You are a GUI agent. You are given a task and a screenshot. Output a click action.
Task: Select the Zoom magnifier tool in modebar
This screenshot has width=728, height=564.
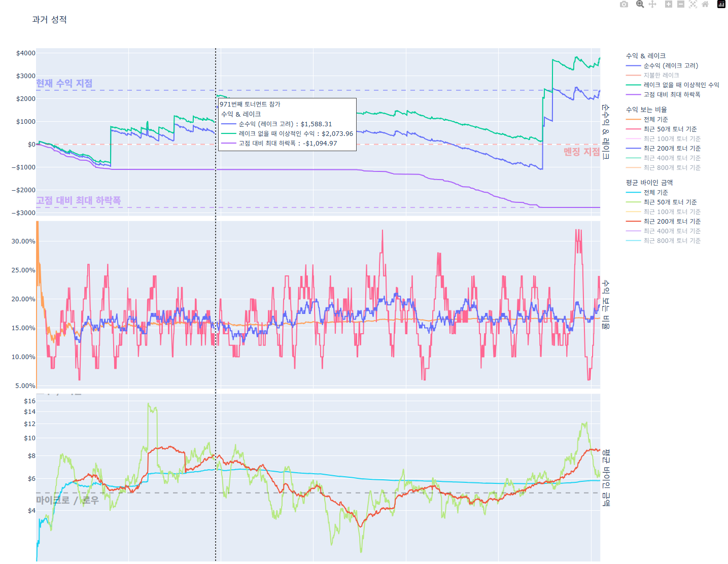point(640,5)
